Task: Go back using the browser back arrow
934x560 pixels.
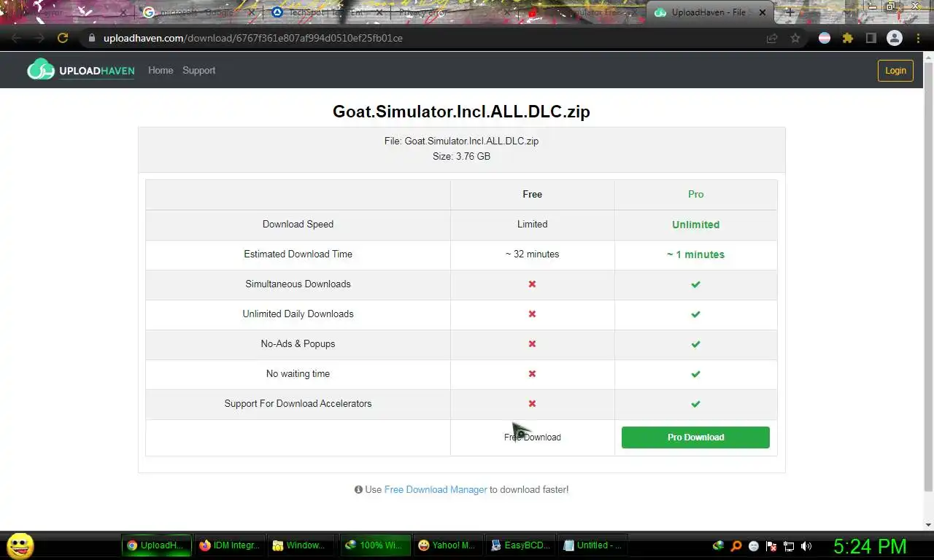Action: (16, 38)
